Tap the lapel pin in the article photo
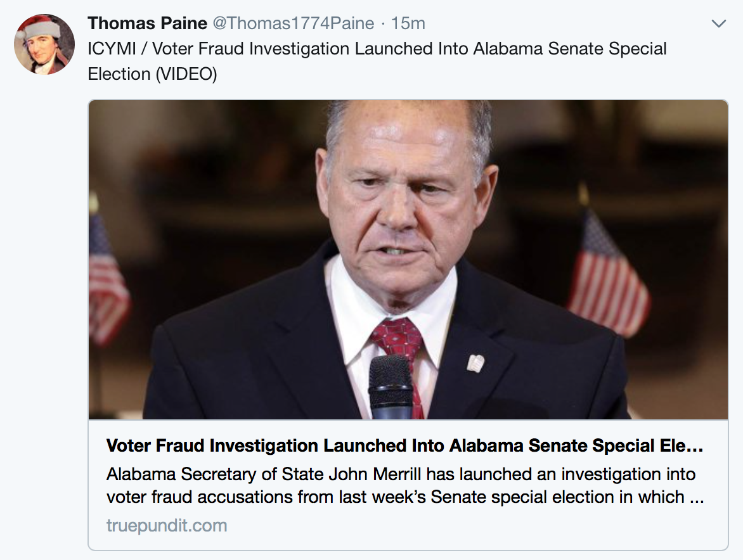This screenshot has height=560, width=743. 475,362
